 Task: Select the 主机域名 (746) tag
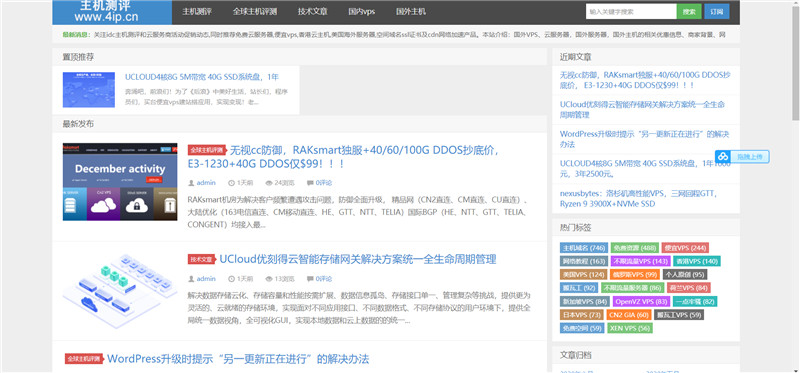pyautogui.click(x=583, y=248)
